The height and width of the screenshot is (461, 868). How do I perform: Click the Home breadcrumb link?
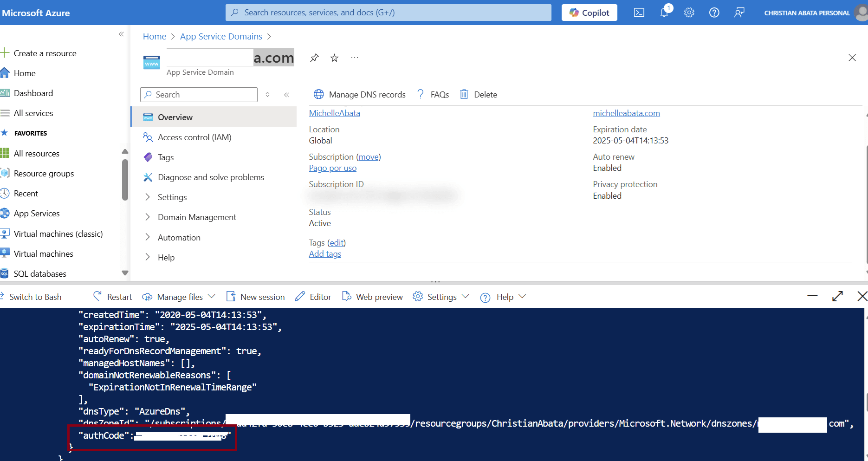point(155,37)
